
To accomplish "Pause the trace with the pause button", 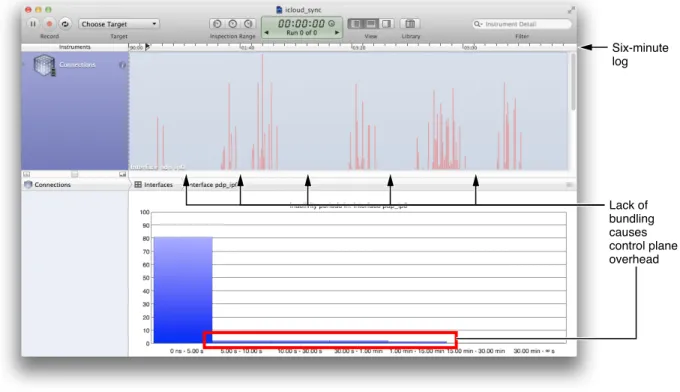I will click(33, 24).
